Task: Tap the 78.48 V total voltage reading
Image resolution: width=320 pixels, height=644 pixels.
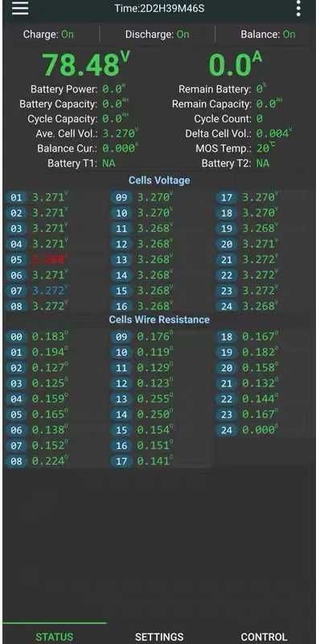Action: 86,64
